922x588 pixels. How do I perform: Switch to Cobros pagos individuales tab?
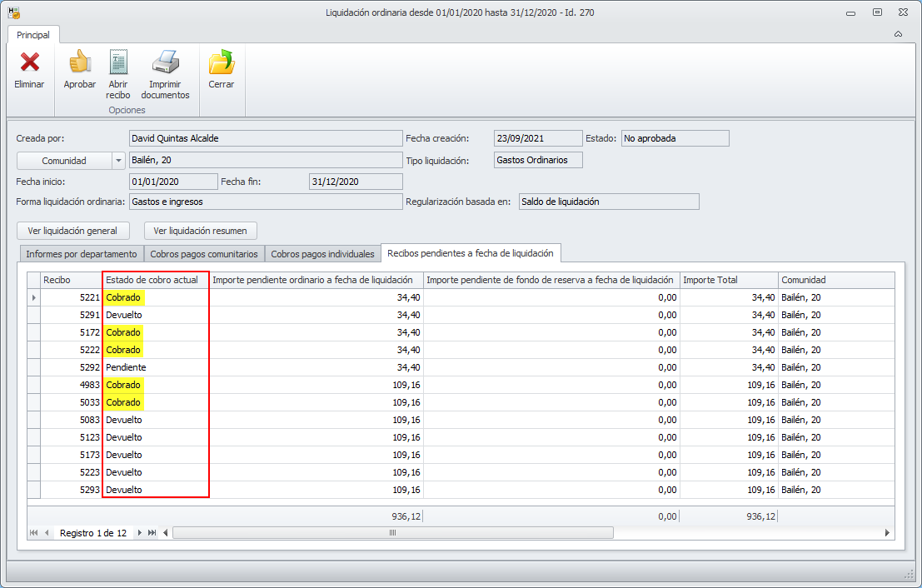pos(322,254)
